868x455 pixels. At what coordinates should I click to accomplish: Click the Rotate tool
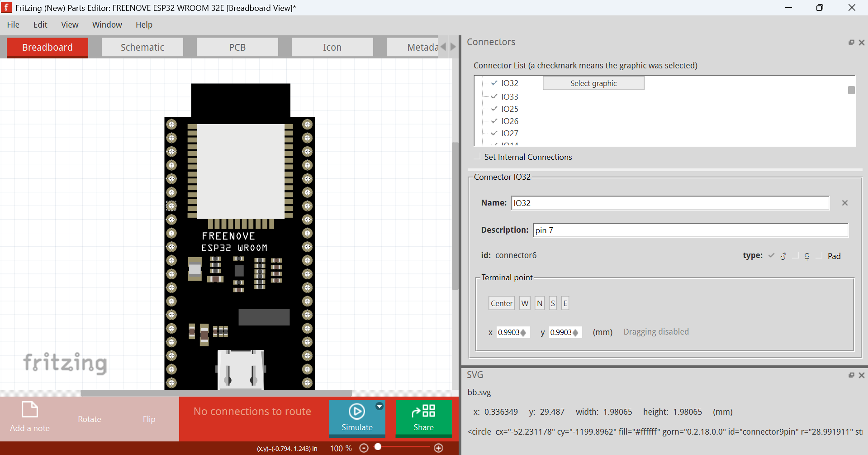tap(90, 419)
